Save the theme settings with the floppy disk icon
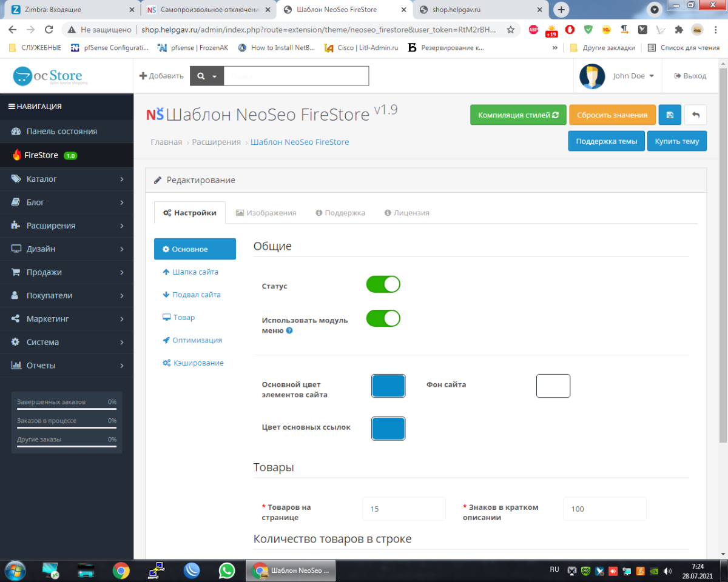728x582 pixels. click(670, 115)
